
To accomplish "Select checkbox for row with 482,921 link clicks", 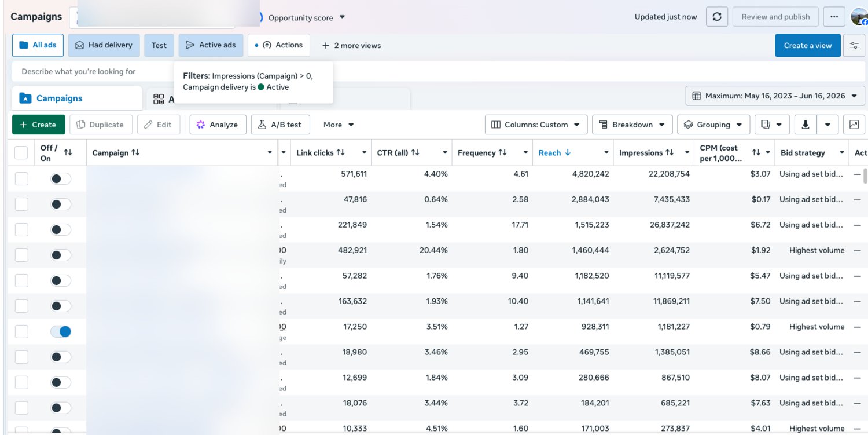I will tap(21, 255).
